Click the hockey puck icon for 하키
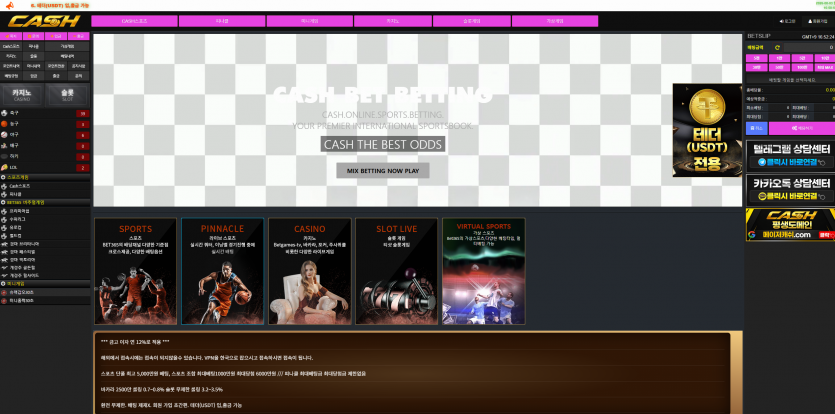835x414 pixels. (4, 157)
